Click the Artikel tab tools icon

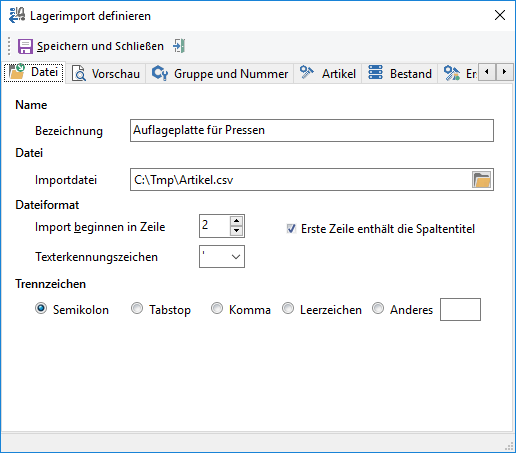(307, 72)
